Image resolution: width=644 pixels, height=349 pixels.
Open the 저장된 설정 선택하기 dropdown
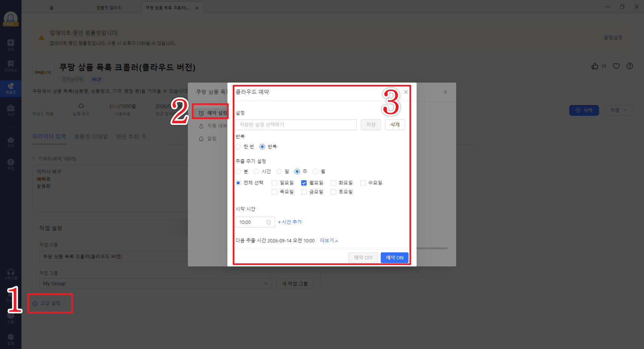(296, 125)
